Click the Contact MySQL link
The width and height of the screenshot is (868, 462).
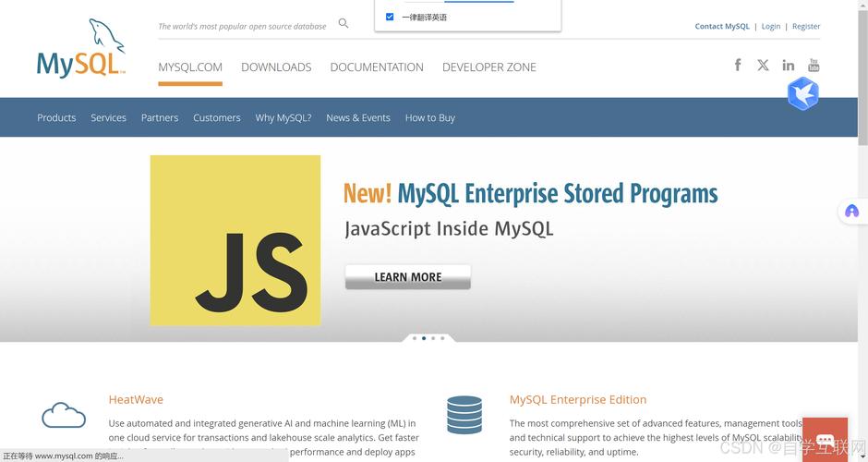[x=722, y=26]
